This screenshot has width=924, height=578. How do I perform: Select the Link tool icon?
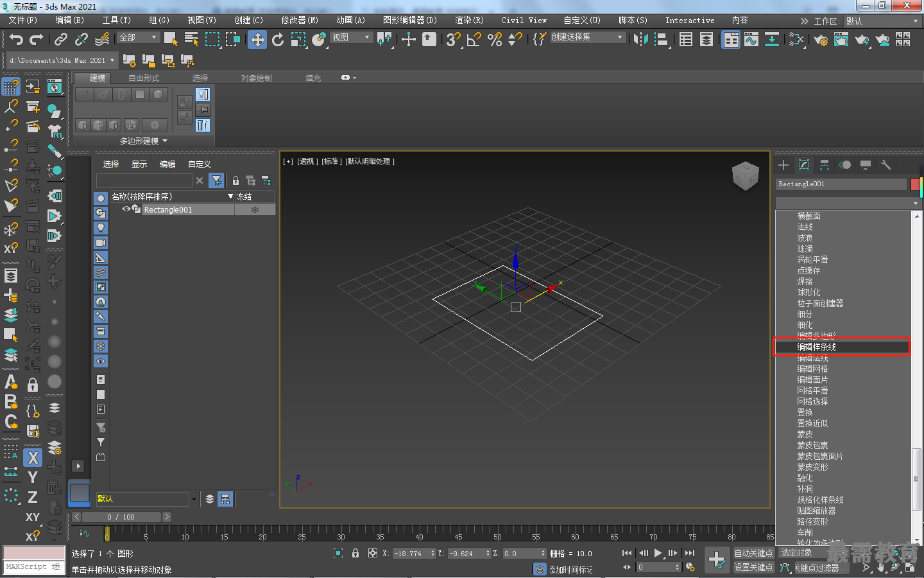click(61, 40)
